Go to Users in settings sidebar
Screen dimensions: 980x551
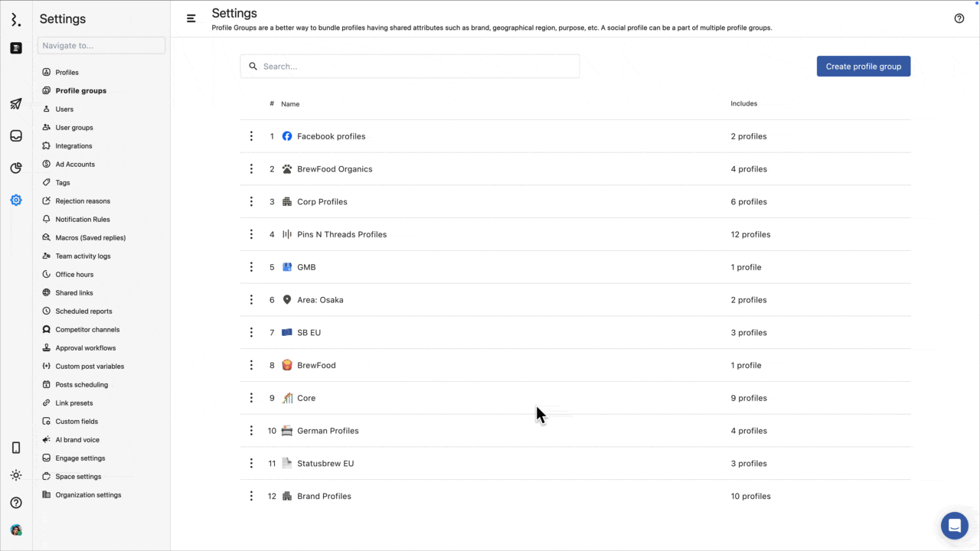click(x=64, y=109)
